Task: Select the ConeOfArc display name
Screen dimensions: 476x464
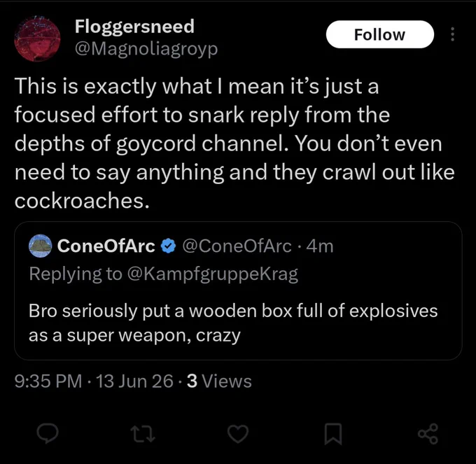Action: coord(106,246)
